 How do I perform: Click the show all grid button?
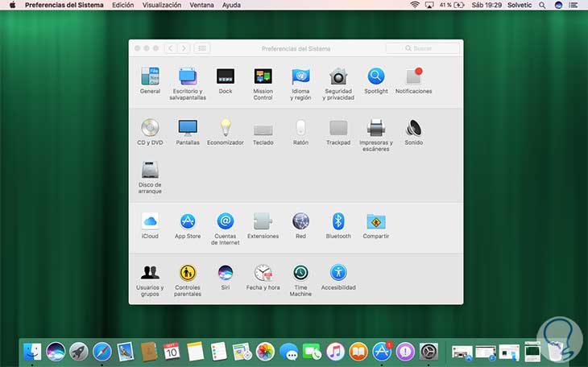(201, 48)
